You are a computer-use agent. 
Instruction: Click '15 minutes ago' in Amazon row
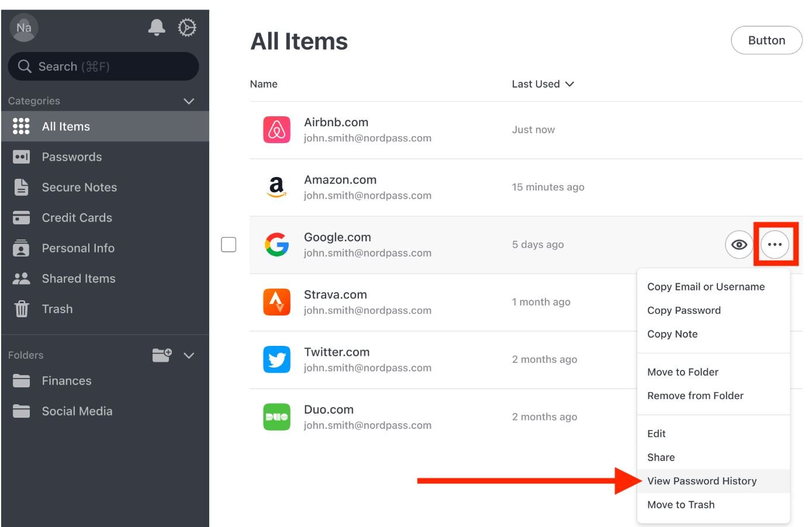tap(548, 187)
